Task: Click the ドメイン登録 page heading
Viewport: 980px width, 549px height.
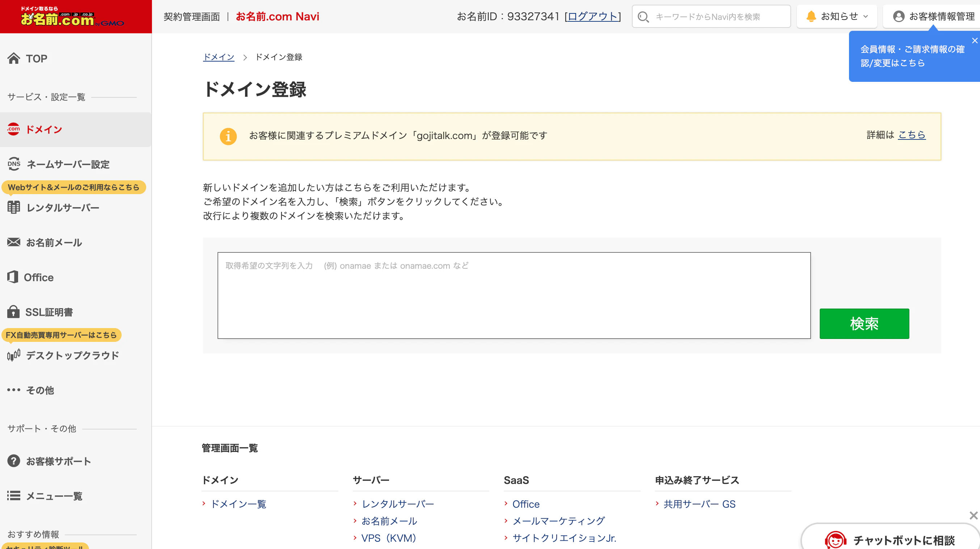Action: coord(255,89)
